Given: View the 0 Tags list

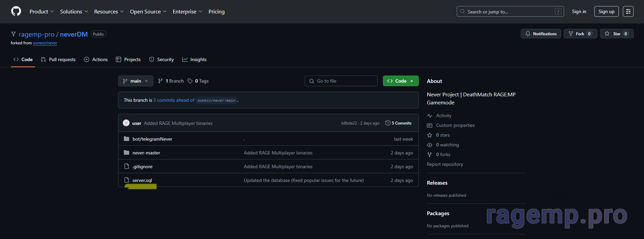Looking at the screenshot, I should [198, 81].
